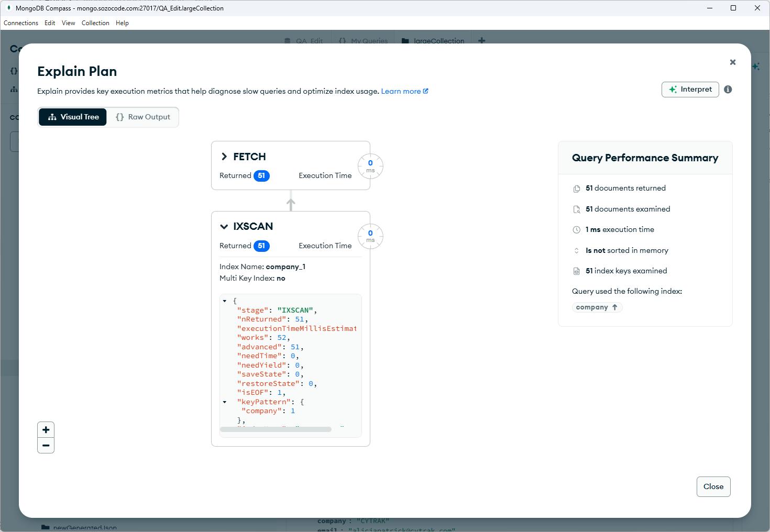This screenshot has width=770, height=532.
Task: Click the "stage": "IXSCAN" JSON line
Action: pyautogui.click(x=277, y=311)
